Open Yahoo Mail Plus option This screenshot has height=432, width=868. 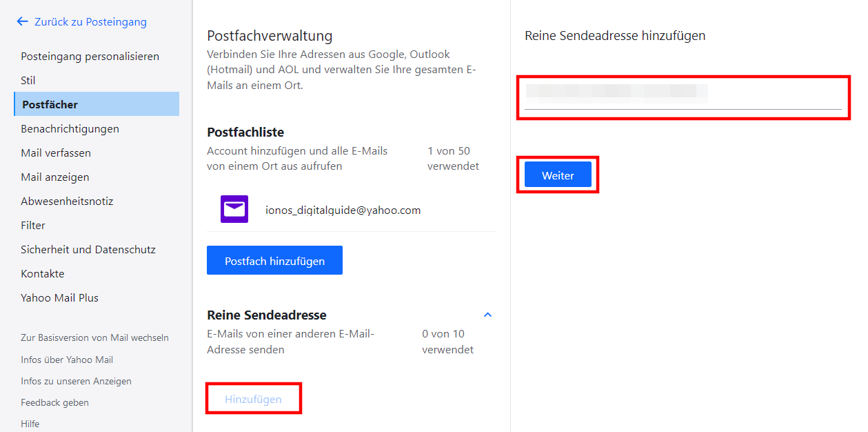click(x=60, y=298)
